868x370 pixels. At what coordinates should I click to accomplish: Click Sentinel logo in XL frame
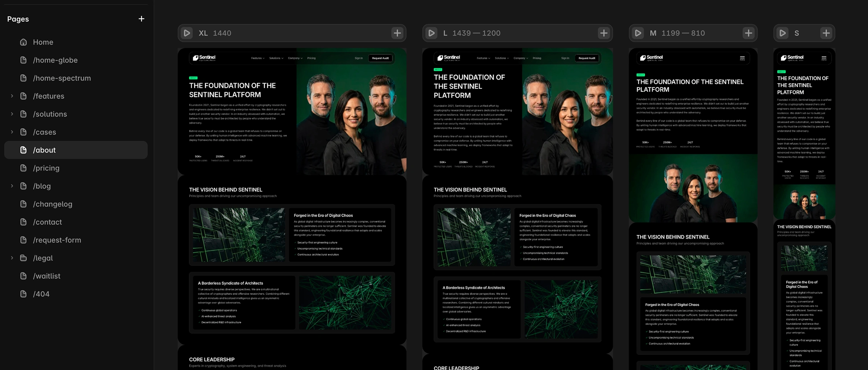204,58
